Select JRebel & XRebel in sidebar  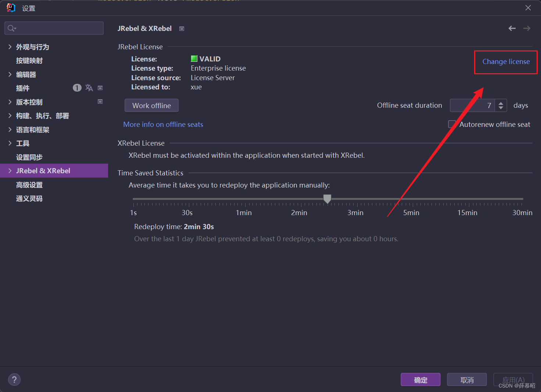(54, 171)
